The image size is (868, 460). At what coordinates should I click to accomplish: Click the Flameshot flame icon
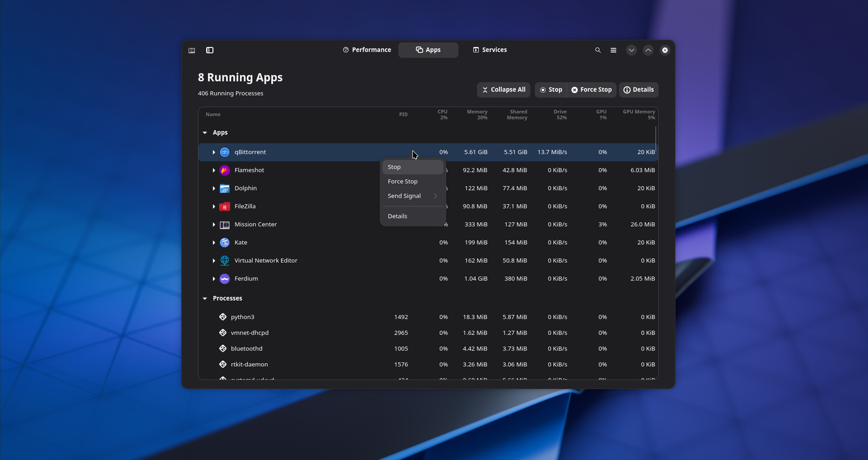pos(225,170)
